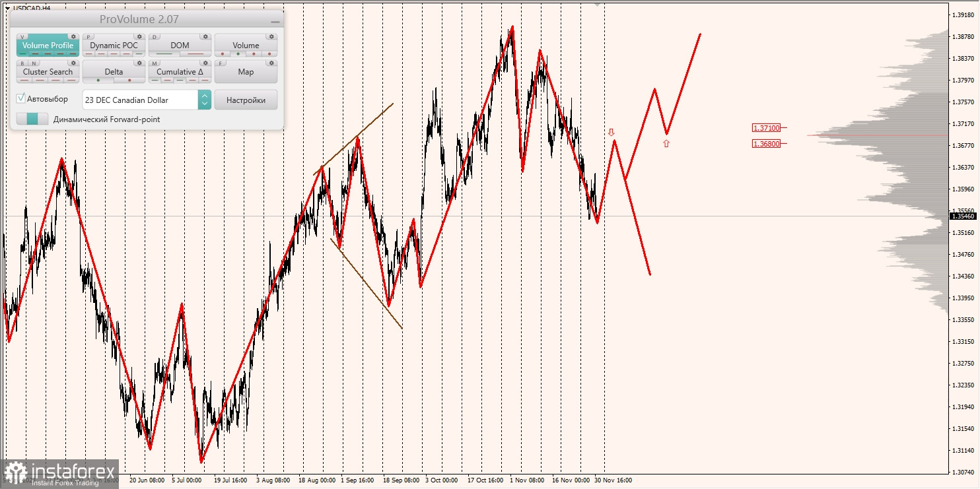Click the B hotkey tag on Cluster Search
The image size is (980, 489).
pyautogui.click(x=22, y=63)
